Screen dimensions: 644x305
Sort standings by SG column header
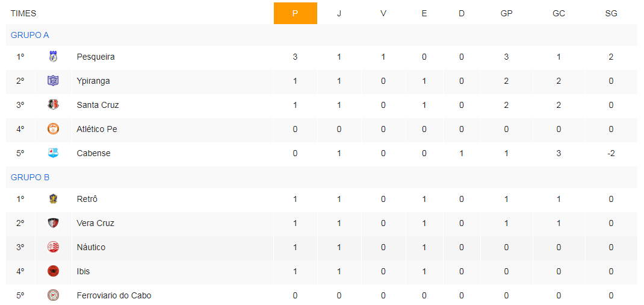(611, 13)
